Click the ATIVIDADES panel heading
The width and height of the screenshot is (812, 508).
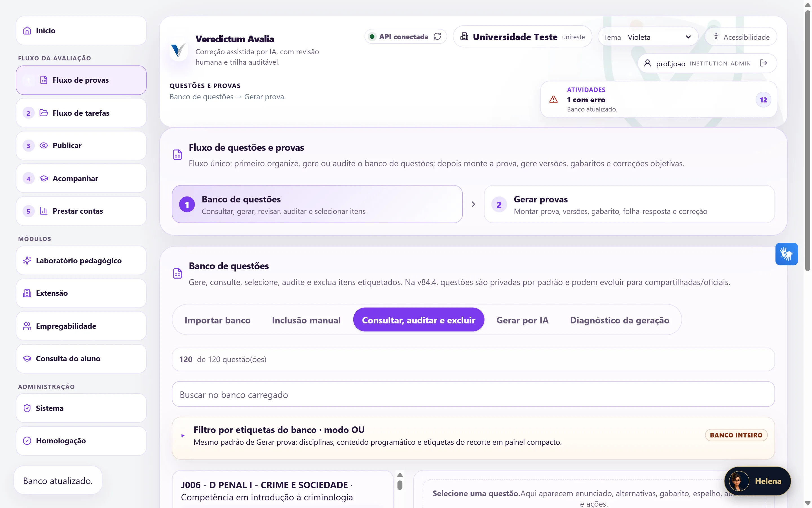pyautogui.click(x=586, y=90)
